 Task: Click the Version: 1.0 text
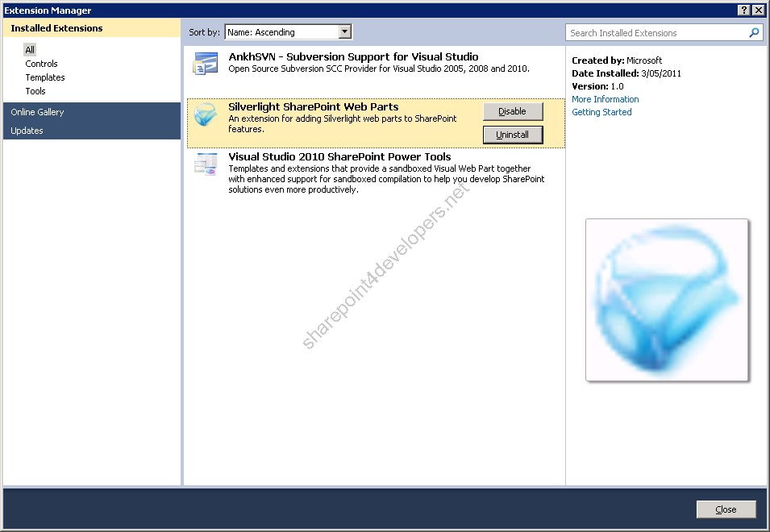tap(597, 86)
